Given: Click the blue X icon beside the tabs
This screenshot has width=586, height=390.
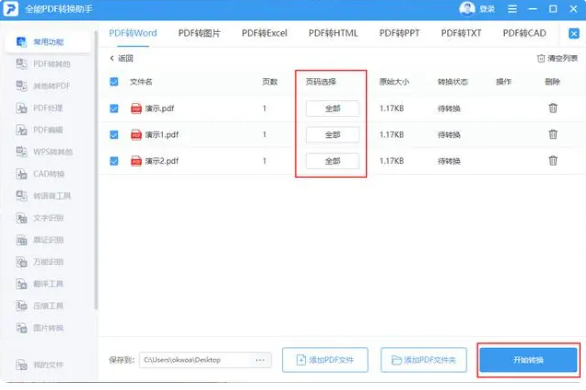Looking at the screenshot, I should [x=574, y=34].
